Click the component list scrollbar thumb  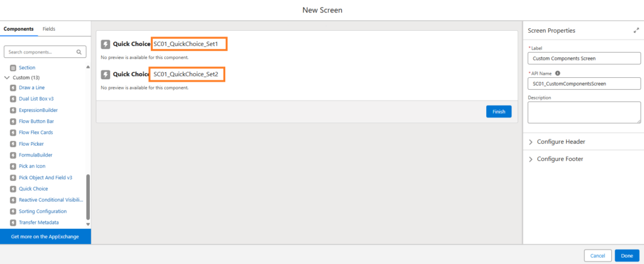87,197
